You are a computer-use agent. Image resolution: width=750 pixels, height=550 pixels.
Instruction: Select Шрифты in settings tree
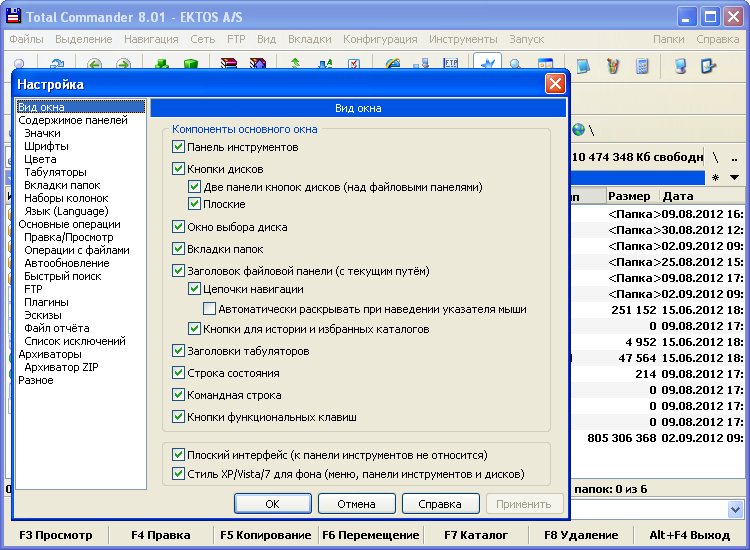[46, 146]
